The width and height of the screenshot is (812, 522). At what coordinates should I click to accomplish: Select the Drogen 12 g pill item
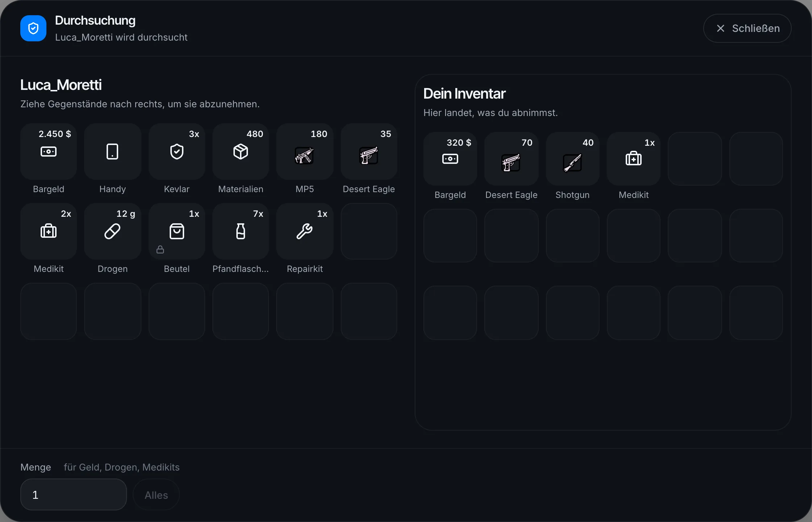pos(112,231)
